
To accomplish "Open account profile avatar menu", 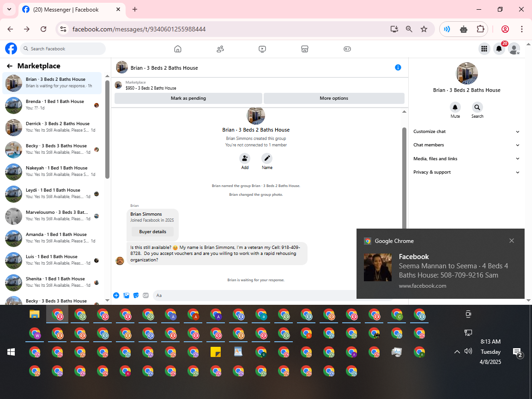I will point(514,49).
